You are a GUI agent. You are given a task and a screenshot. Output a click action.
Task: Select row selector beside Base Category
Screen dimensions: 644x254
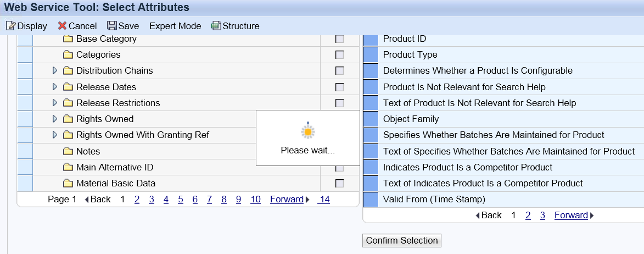point(25,40)
